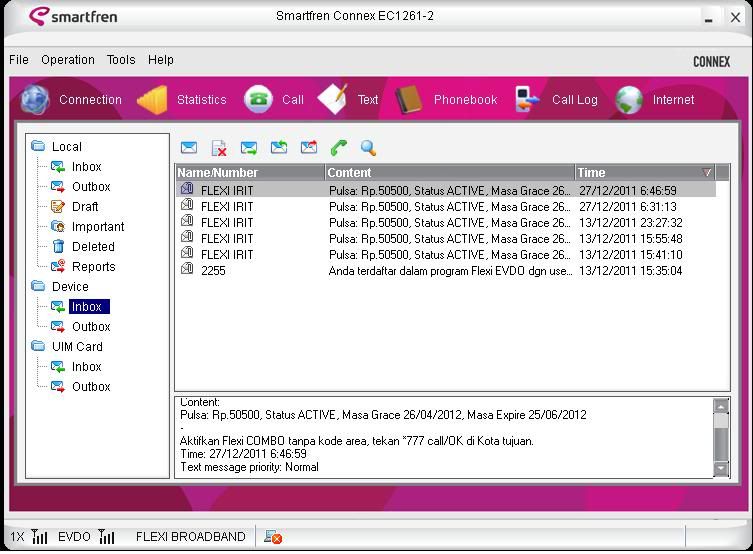This screenshot has width=753, height=554.
Task: Open the Help menu
Action: point(161,60)
